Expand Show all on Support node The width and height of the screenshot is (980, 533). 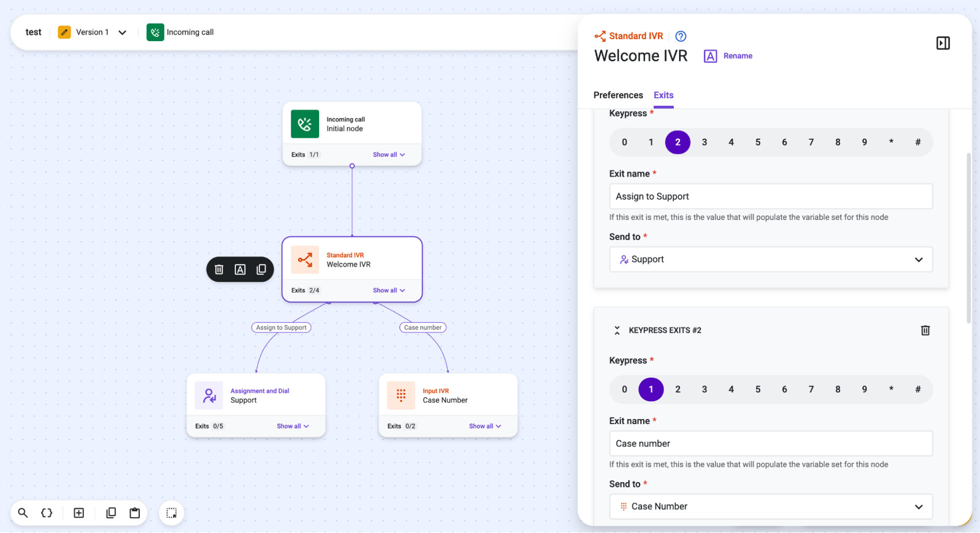(293, 426)
